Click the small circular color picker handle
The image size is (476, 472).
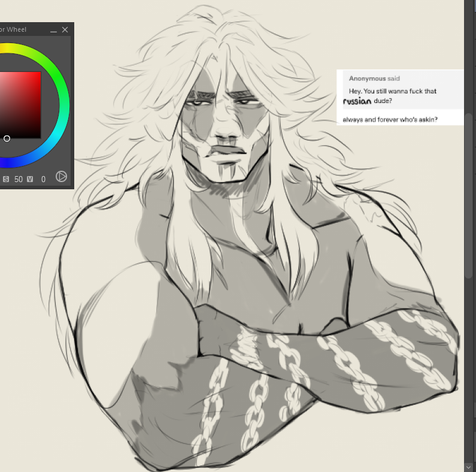pos(7,139)
